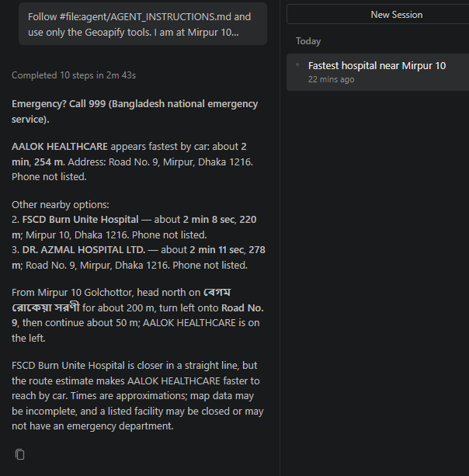Open the AGENT_INSTRUCTIONS.md file reference
The width and height of the screenshot is (469, 476).
(145, 17)
